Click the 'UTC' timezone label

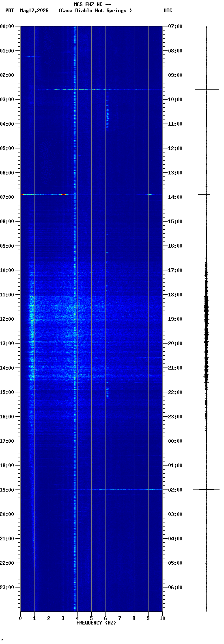point(168,11)
